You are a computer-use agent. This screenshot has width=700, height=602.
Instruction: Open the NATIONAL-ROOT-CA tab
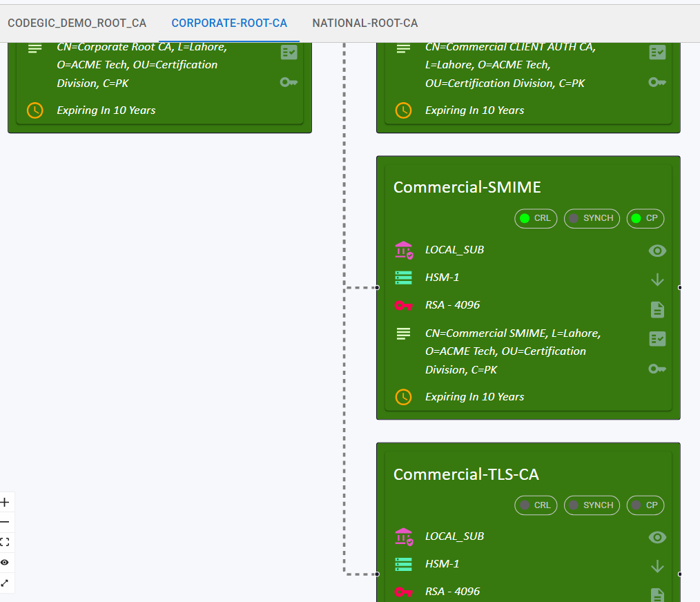[x=364, y=23]
